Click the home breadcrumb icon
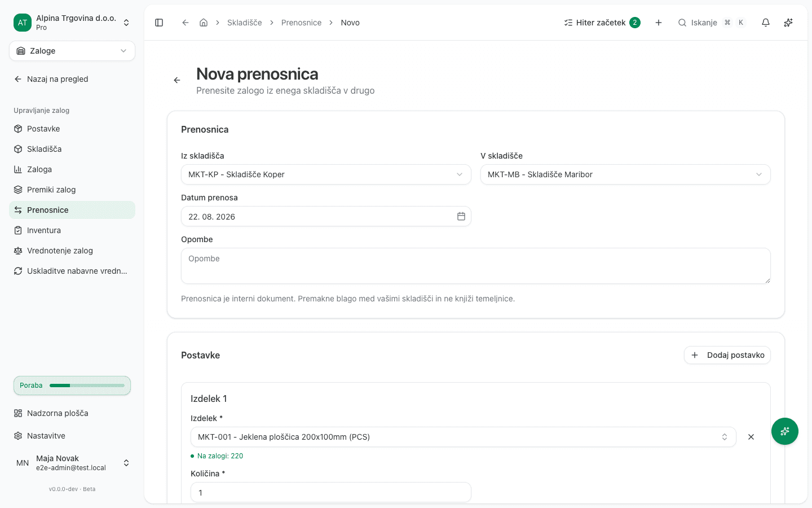 click(204, 23)
